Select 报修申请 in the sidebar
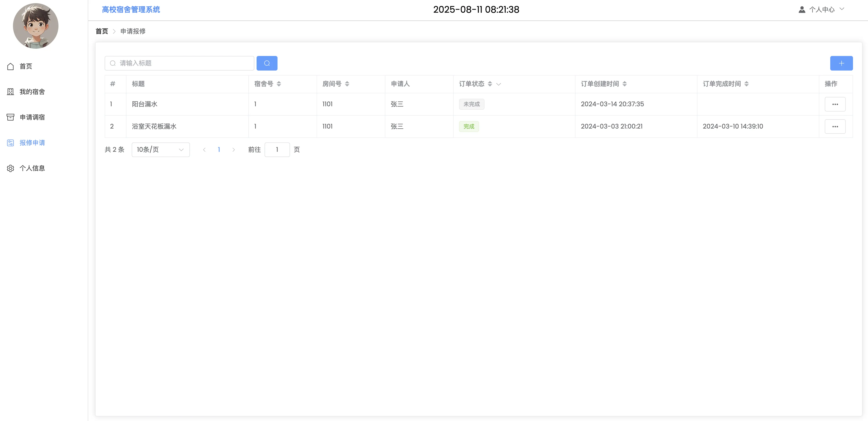Screen dimensions: 868x421 [32, 143]
